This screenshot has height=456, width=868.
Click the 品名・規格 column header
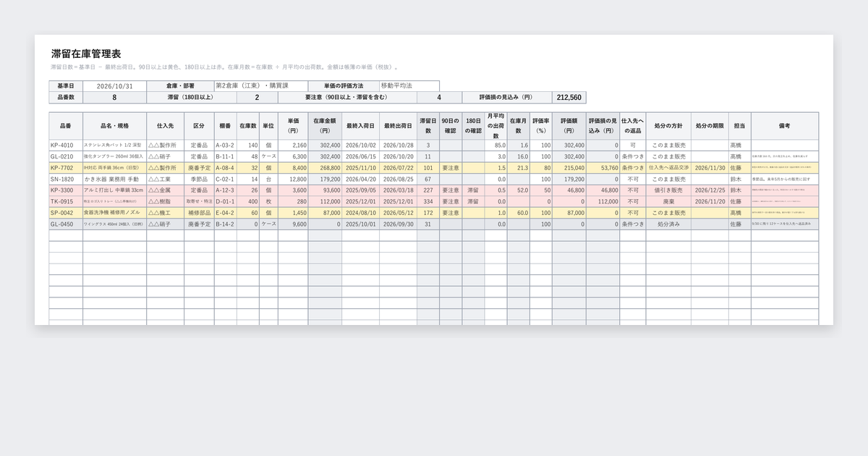[x=114, y=125]
